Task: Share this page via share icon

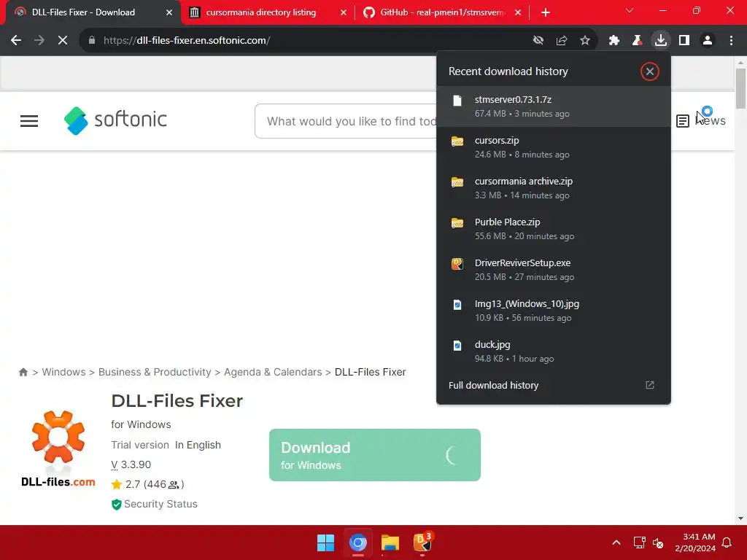Action: (562, 41)
